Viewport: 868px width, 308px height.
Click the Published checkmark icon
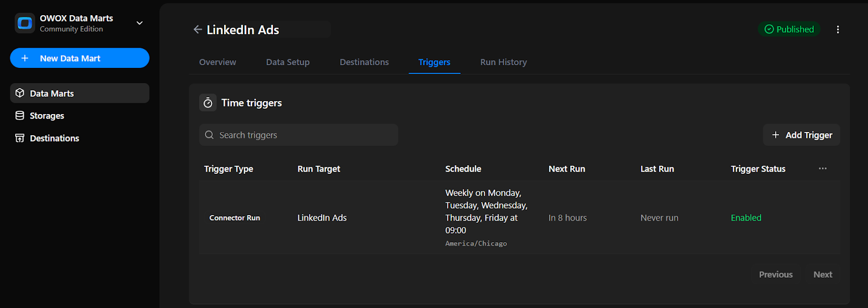pos(769,29)
